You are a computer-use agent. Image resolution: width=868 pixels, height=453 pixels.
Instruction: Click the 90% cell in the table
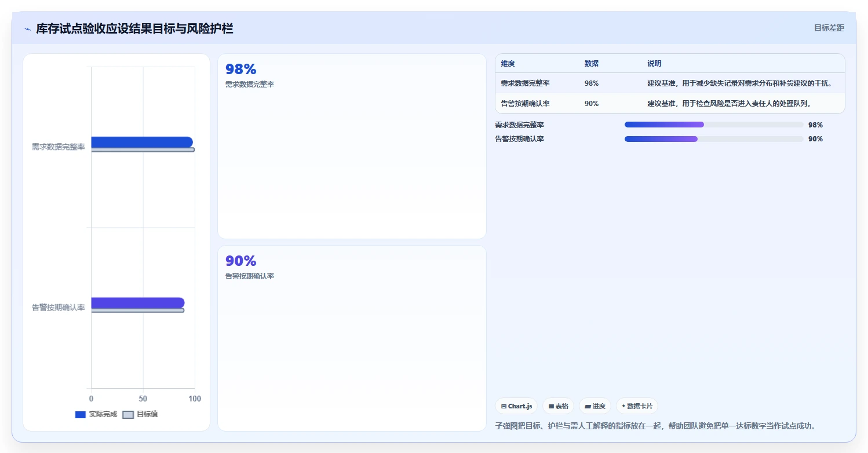[x=592, y=104]
